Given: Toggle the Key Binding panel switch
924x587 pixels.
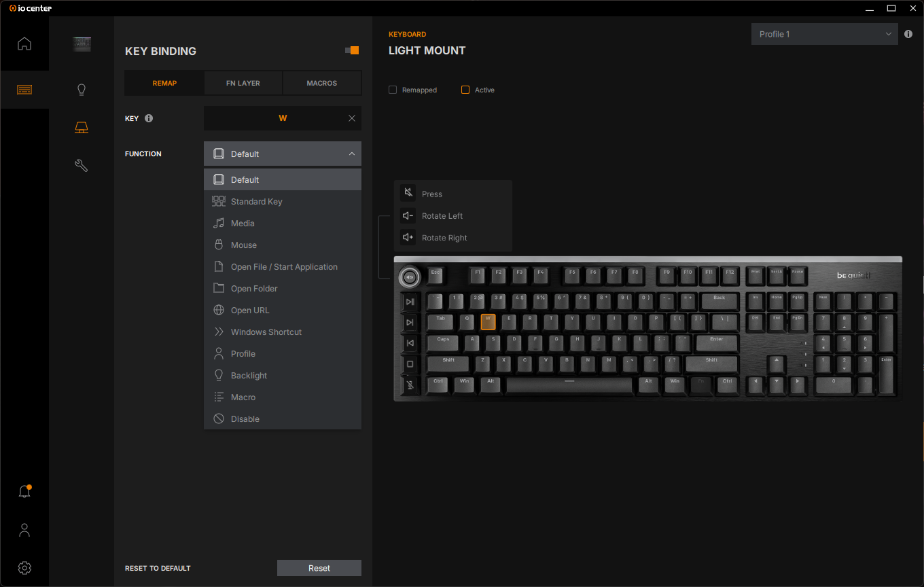Looking at the screenshot, I should tap(352, 50).
